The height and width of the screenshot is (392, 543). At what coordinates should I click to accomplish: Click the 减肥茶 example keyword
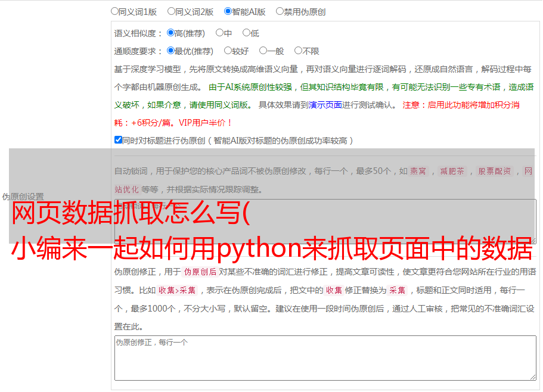[x=452, y=171]
